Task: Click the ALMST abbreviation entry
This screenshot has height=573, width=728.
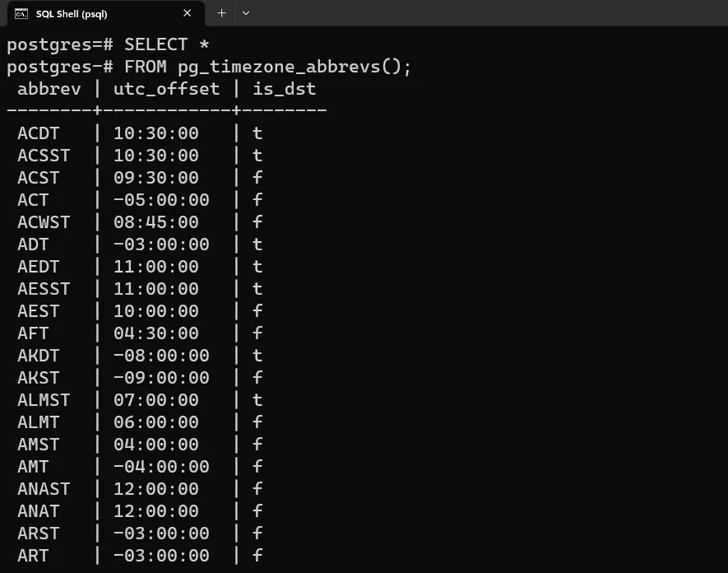Action: (x=43, y=400)
